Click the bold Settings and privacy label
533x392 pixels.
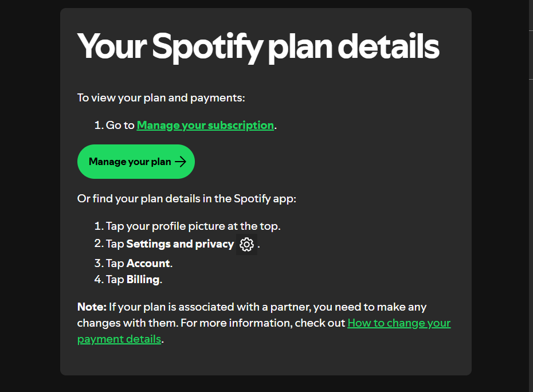pos(180,244)
